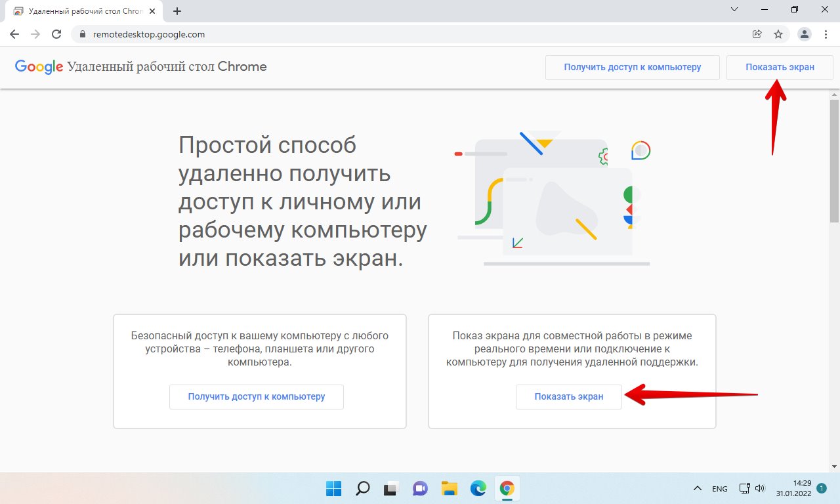Open Task View on the taskbar
840x504 pixels.
392,488
